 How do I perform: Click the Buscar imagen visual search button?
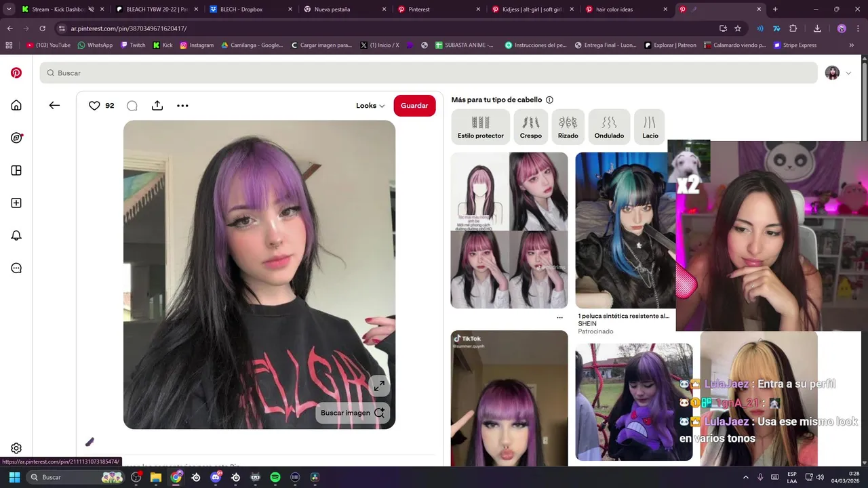coord(353,413)
